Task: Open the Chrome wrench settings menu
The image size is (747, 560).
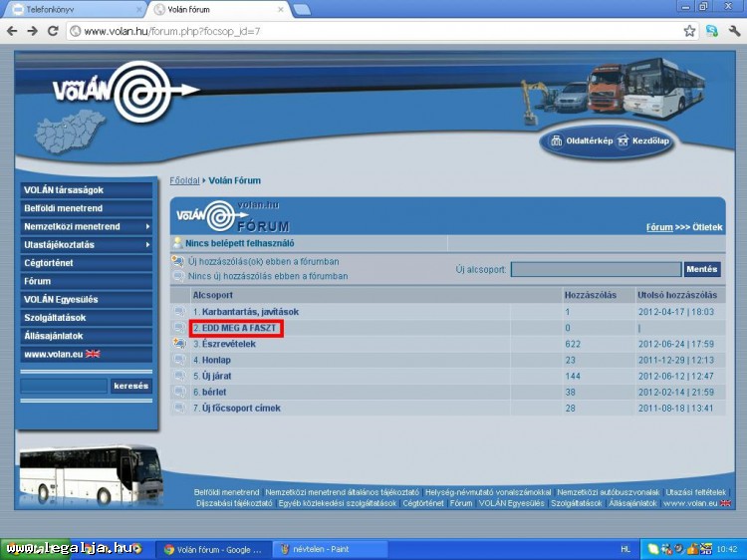Action: (x=734, y=31)
